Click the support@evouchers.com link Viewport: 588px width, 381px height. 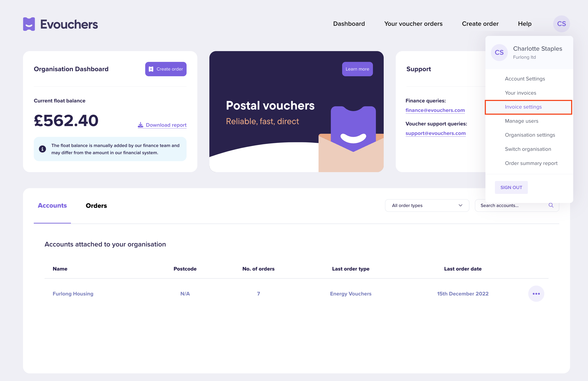[435, 133]
